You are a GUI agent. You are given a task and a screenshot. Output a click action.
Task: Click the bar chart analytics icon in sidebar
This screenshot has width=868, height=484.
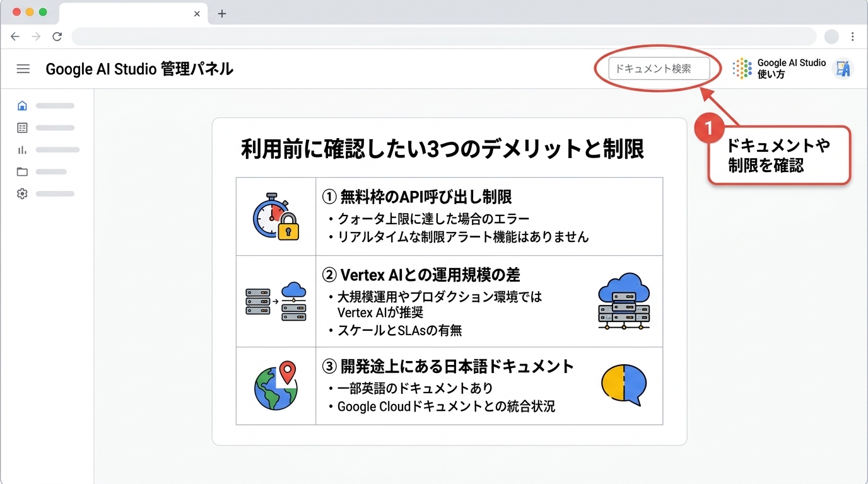coord(22,149)
